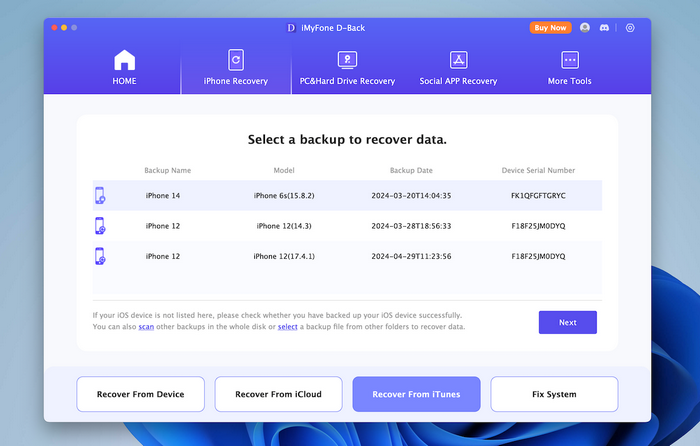Click backup date 2024-03-20T14:04:35
Viewport: 700px width, 446px height.
[411, 196]
